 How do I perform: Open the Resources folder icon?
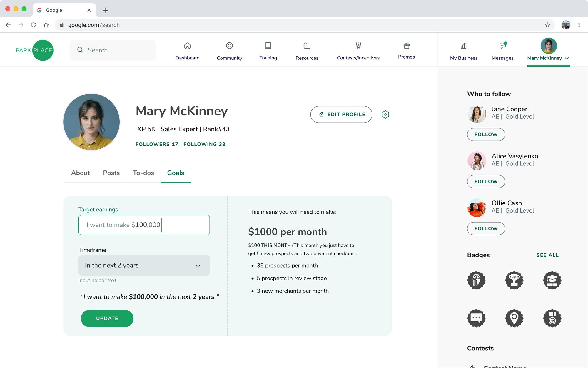click(307, 46)
